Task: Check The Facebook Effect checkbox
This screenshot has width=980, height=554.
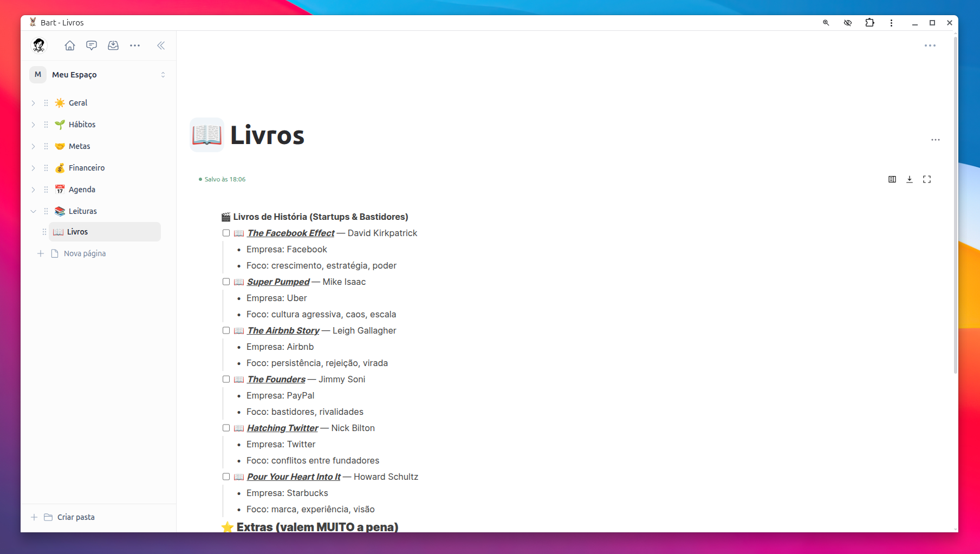Action: click(226, 233)
